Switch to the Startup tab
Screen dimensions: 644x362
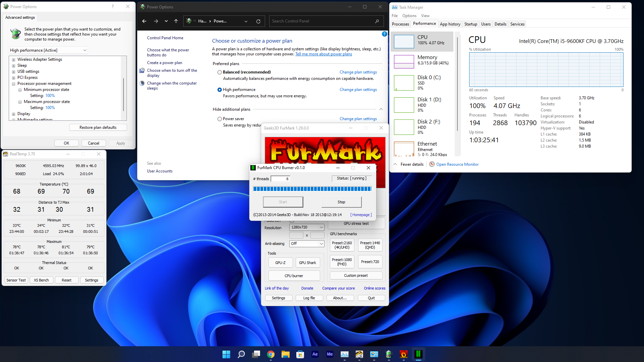pyautogui.click(x=470, y=24)
